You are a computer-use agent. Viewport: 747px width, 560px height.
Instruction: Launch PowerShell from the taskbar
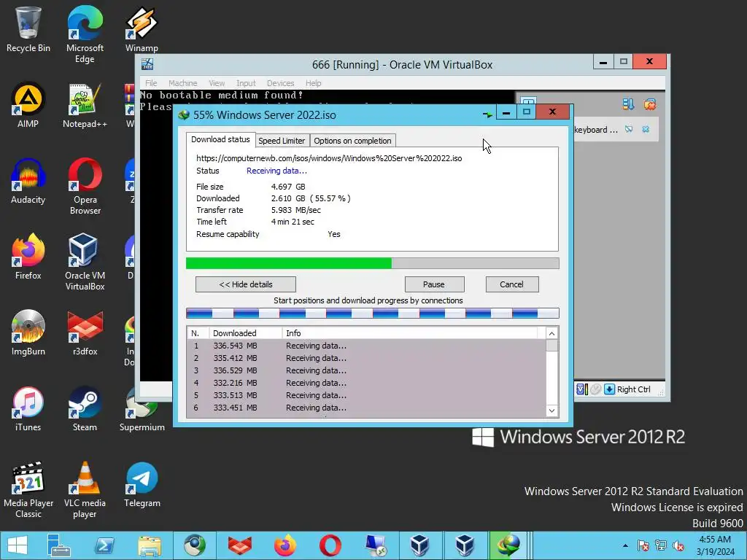104,545
